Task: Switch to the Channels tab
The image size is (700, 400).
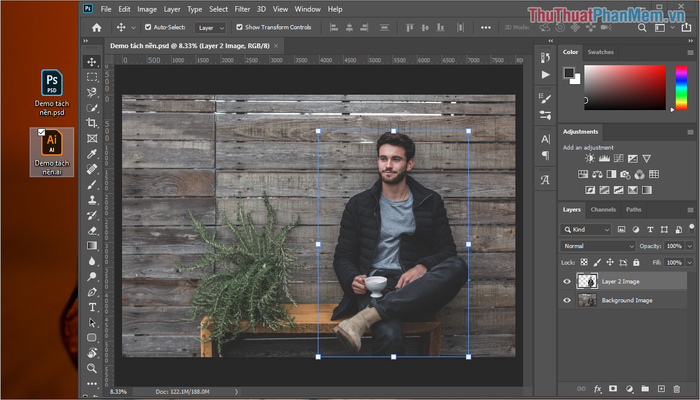Action: [603, 209]
